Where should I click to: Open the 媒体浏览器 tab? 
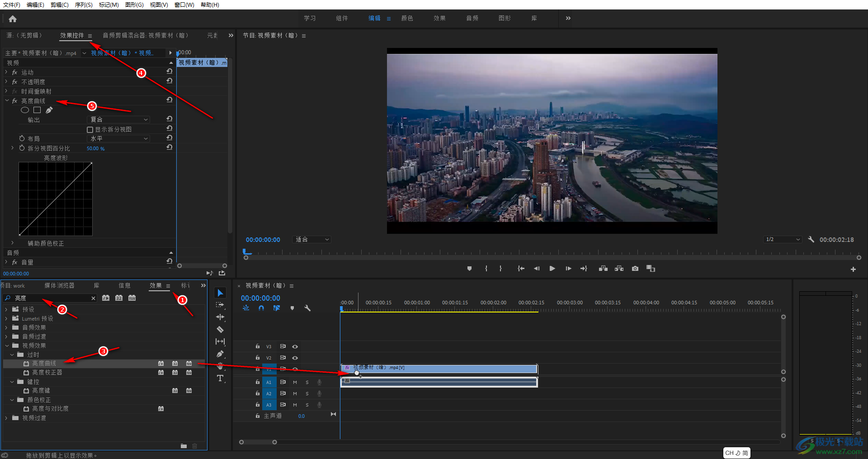pyautogui.click(x=59, y=285)
